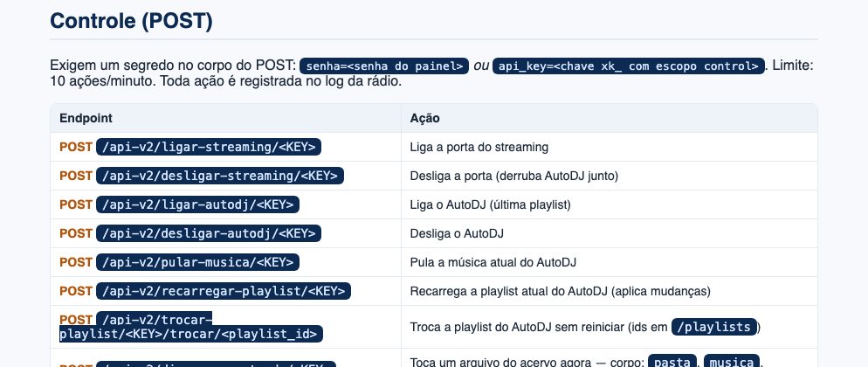
Task: Click 'Exigem um segredo no corpo do POST' text
Action: pos(173,66)
